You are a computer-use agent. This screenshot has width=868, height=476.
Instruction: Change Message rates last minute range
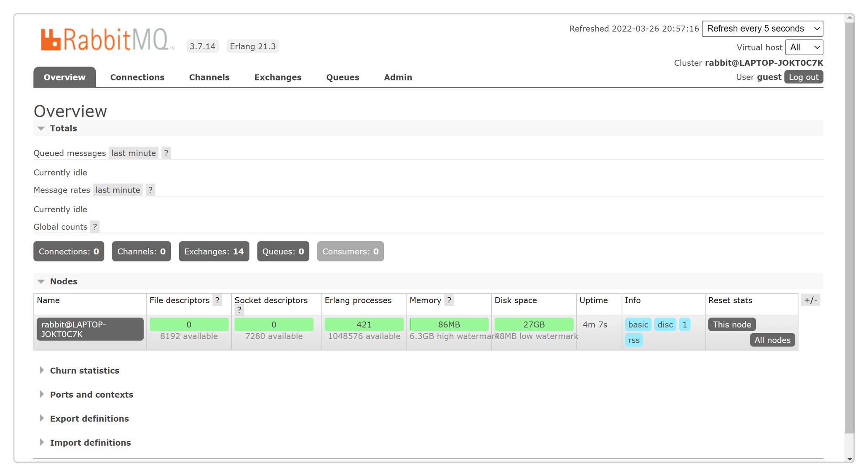(118, 190)
